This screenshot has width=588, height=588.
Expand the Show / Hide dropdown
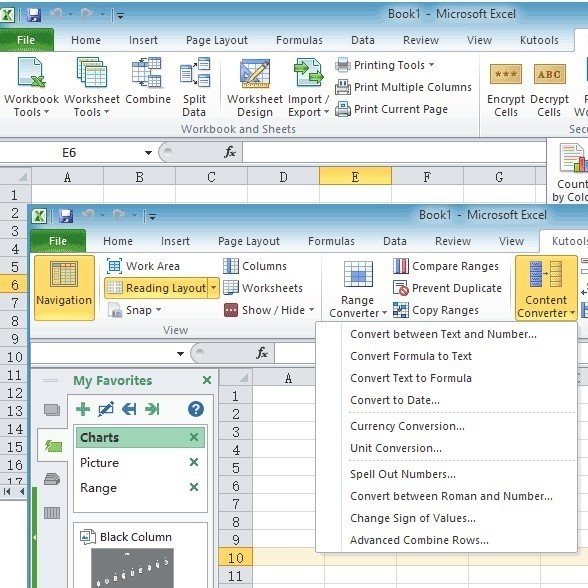311,310
